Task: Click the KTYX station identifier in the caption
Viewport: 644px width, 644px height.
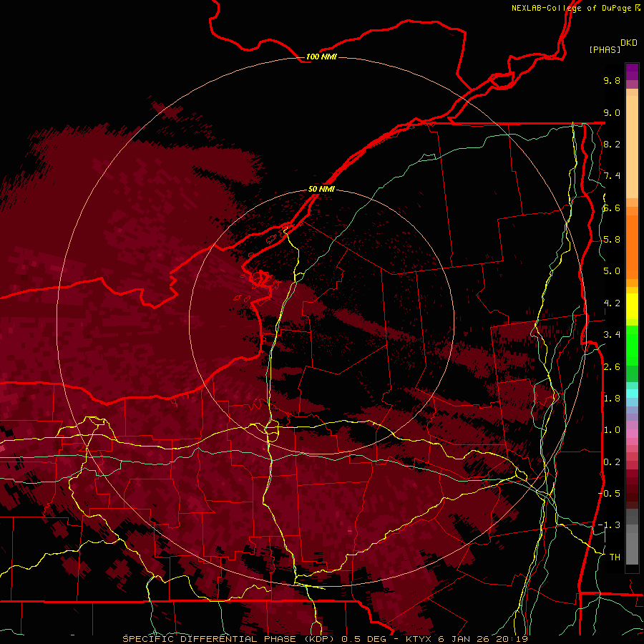Action: 419,639
